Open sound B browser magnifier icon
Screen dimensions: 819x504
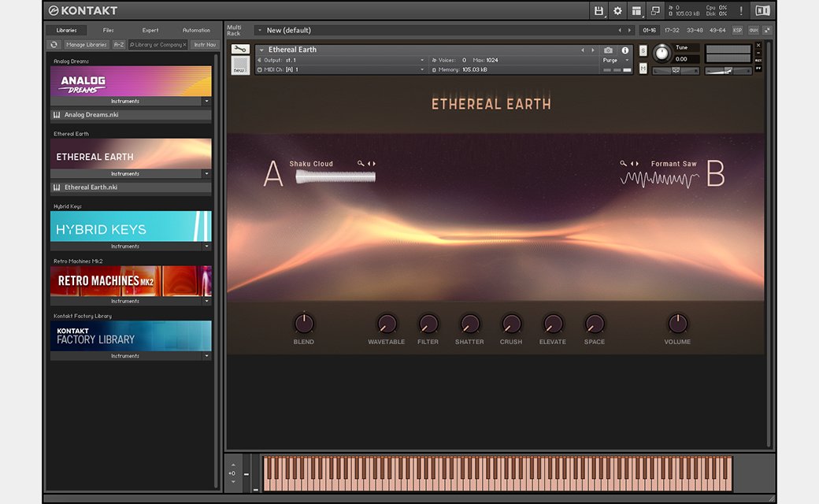(623, 164)
